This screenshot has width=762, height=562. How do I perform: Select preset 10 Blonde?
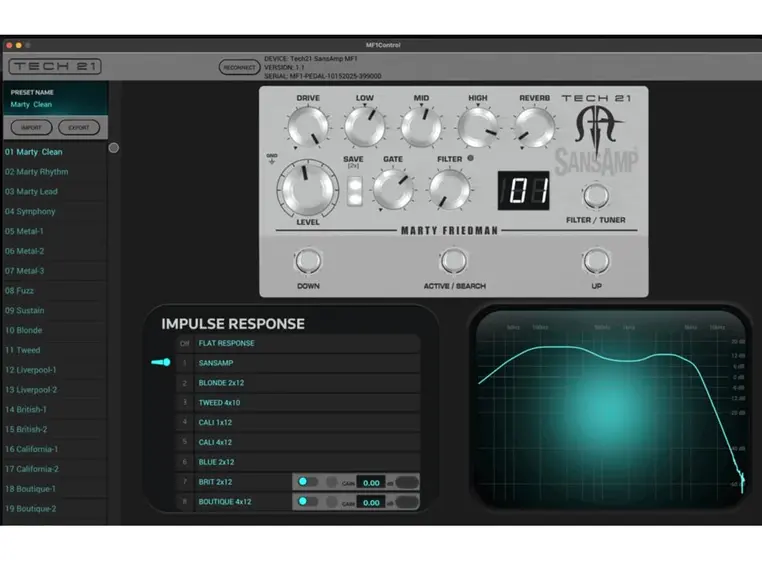(x=55, y=331)
